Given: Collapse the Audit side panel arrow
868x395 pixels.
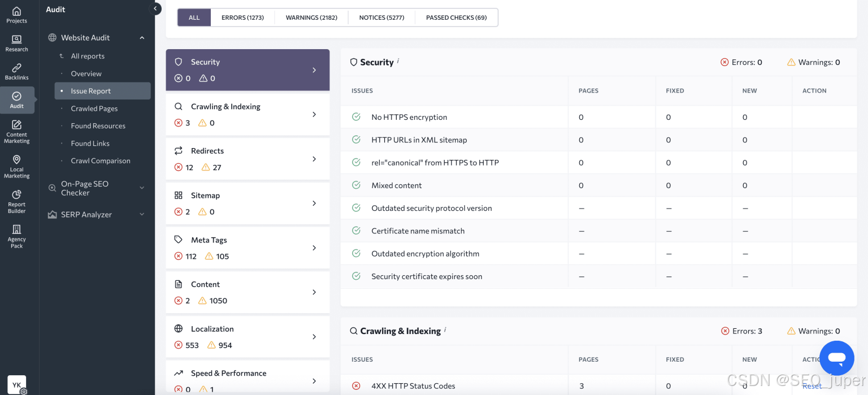Looking at the screenshot, I should (x=155, y=8).
